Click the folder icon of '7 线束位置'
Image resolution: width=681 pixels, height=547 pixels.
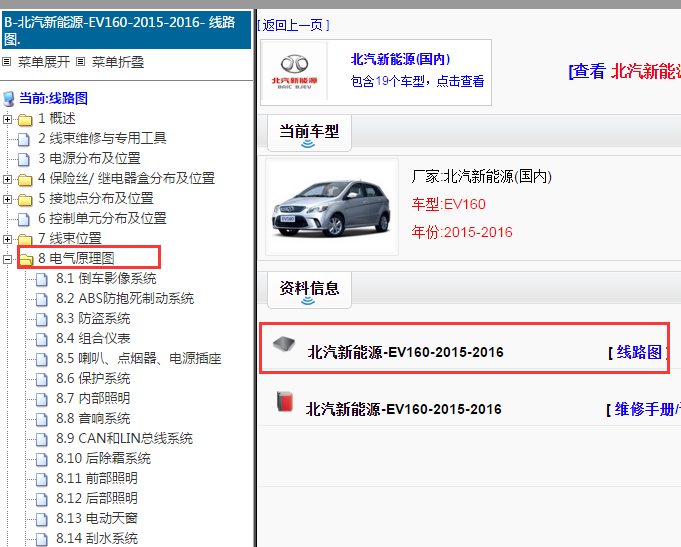click(25, 239)
